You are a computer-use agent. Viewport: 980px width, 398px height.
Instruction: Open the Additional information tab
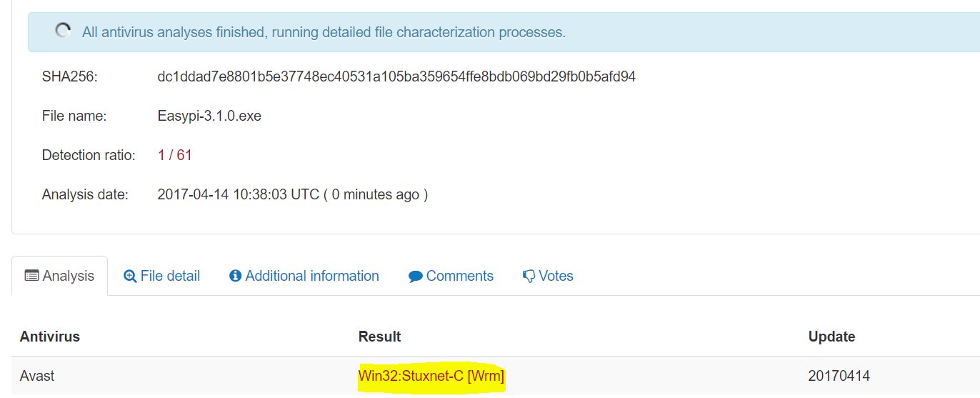[x=304, y=276]
